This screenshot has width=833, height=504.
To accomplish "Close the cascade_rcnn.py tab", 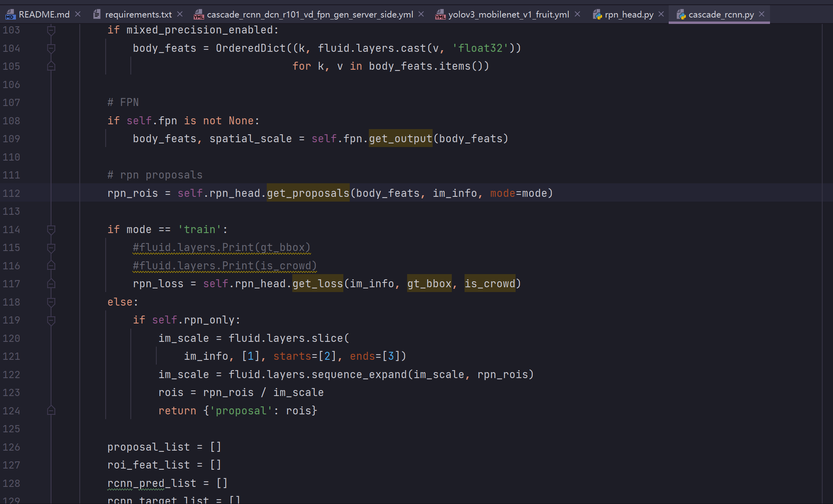I will 762,14.
